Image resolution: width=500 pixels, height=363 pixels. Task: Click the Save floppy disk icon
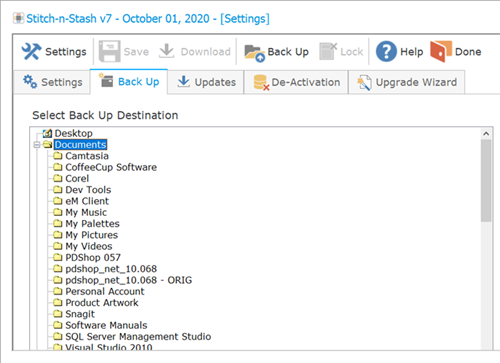point(109,51)
